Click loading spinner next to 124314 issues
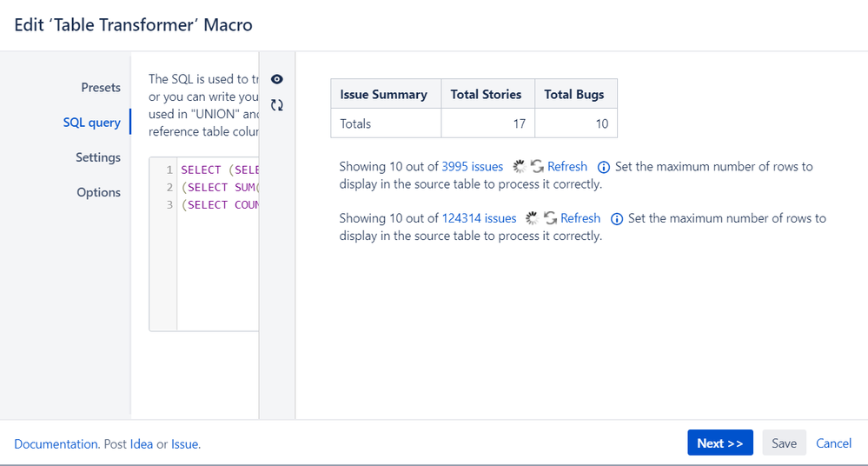Viewport: 868px width, 466px height. click(533, 218)
